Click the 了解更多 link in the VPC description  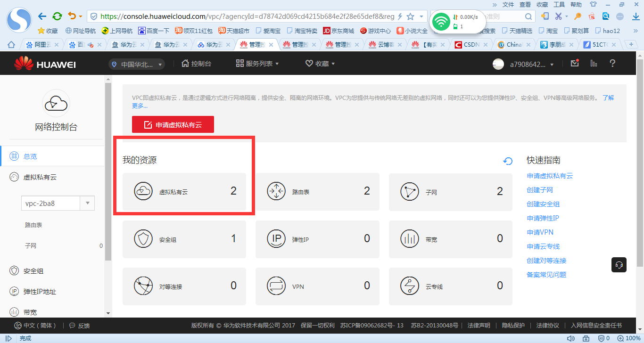pos(608,98)
